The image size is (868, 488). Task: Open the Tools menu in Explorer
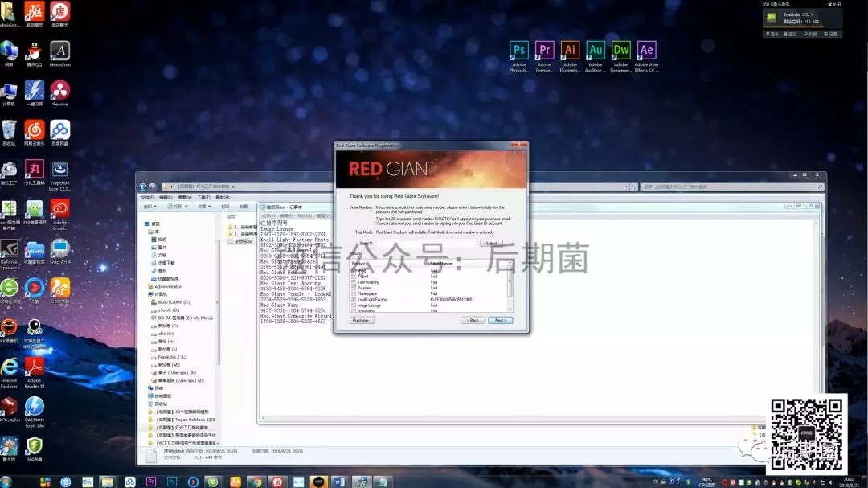[203, 197]
